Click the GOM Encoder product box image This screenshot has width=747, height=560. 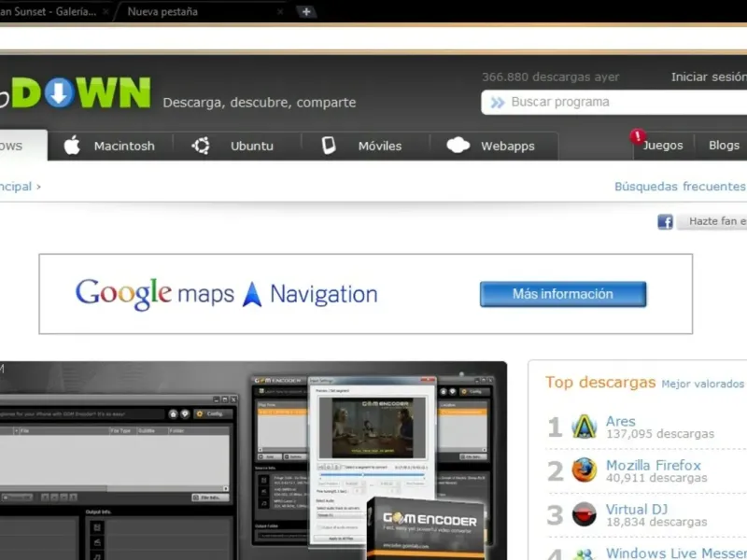(x=427, y=527)
